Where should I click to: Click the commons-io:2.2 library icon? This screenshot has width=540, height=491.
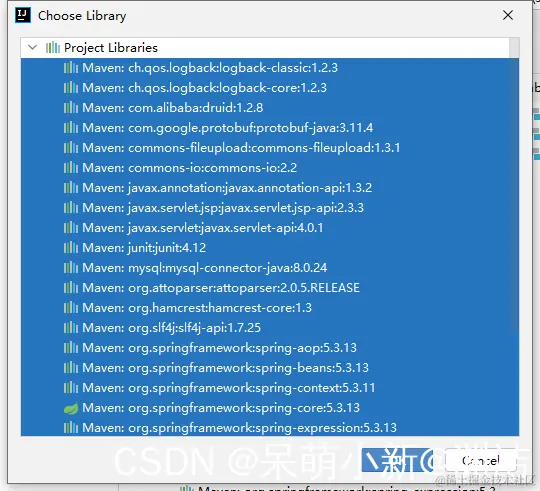pos(71,168)
